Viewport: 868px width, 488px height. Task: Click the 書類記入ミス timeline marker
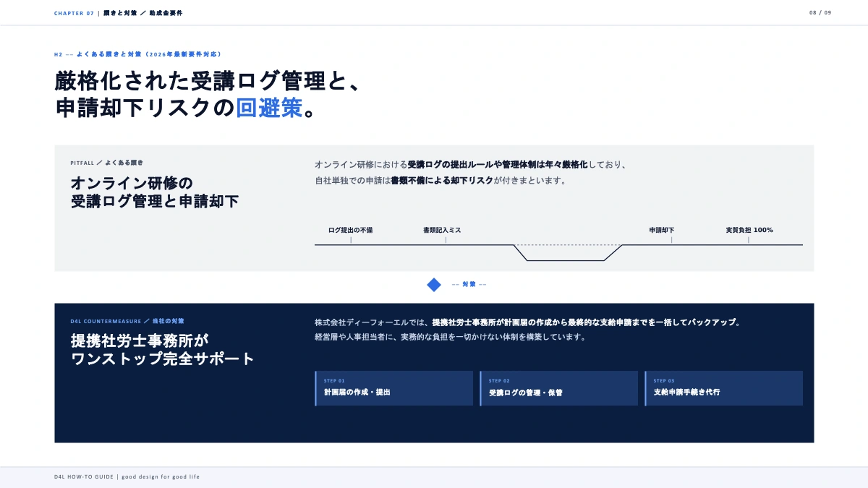[442, 230]
